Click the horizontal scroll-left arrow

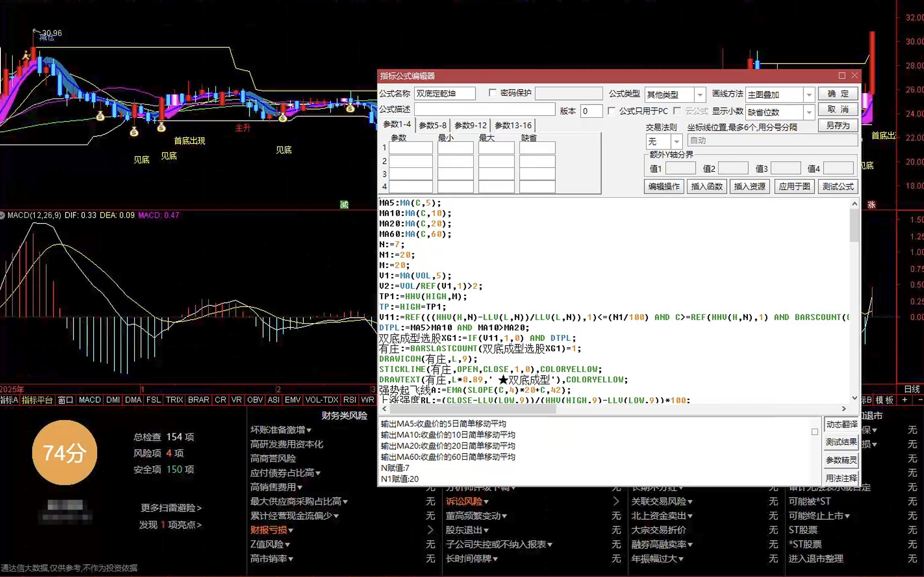pos(385,409)
